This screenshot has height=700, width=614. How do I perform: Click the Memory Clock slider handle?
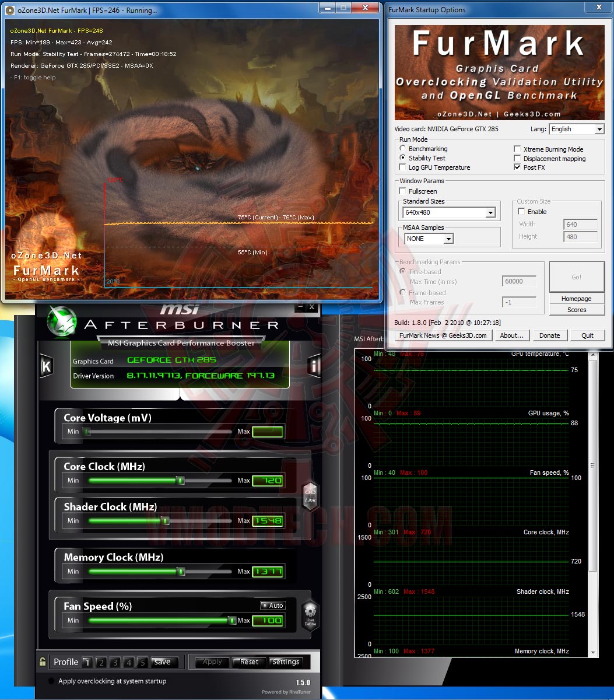click(181, 572)
